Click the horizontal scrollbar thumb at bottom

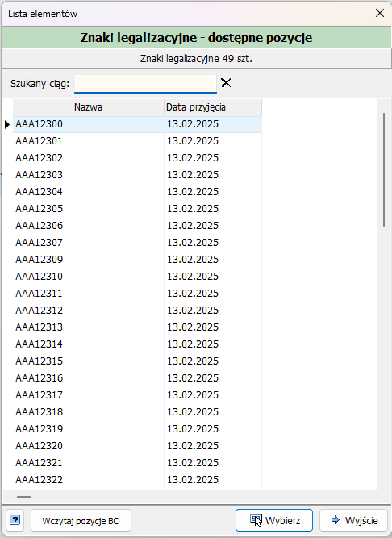[23, 497]
